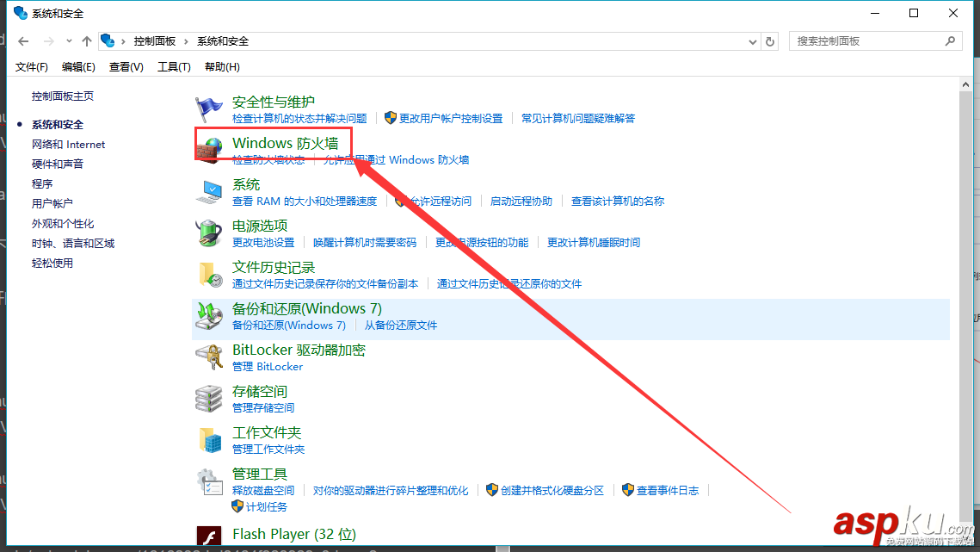Click 更改用户帐户控制设置 link

451,118
